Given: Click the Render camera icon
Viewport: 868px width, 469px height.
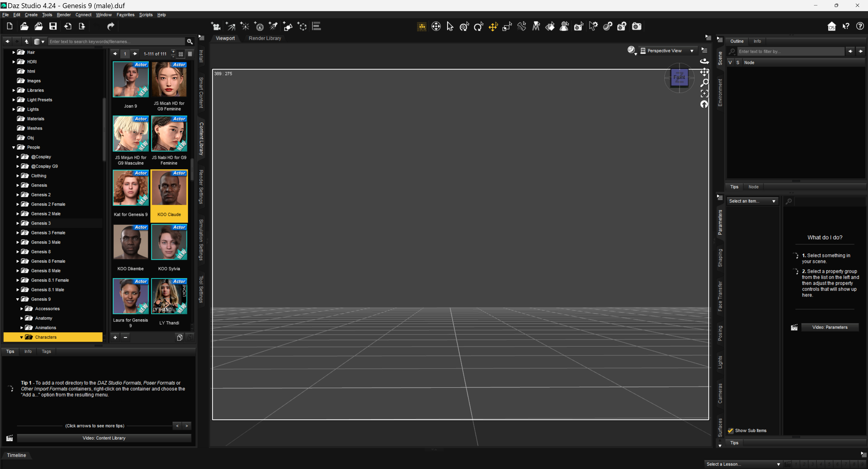Looking at the screenshot, I should pos(636,27).
